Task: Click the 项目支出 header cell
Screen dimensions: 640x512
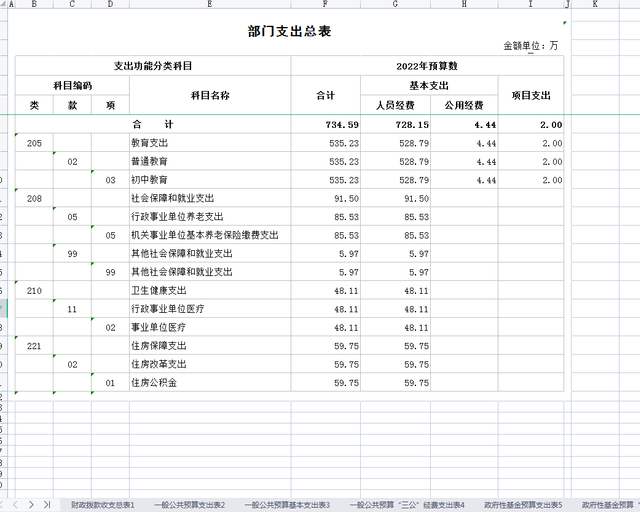Action: [x=531, y=95]
